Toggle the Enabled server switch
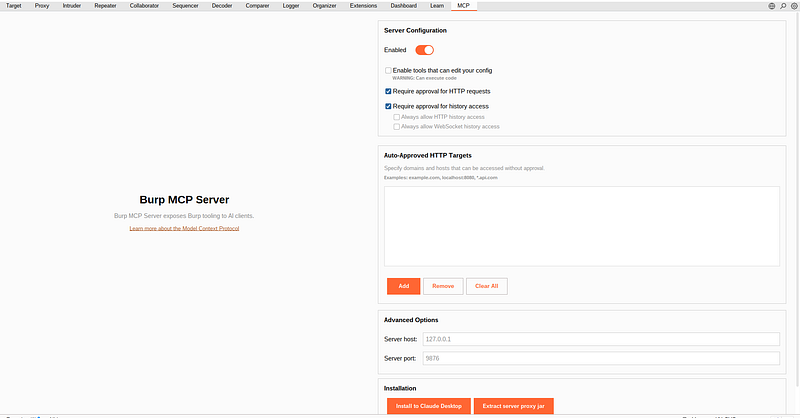The width and height of the screenshot is (800, 418). [424, 50]
